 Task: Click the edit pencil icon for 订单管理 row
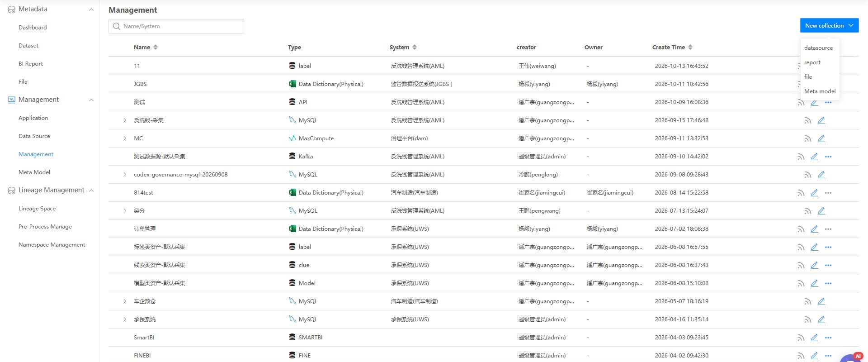(x=815, y=229)
